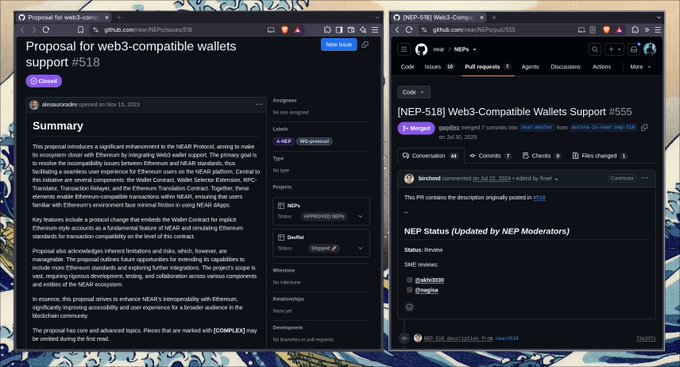This screenshot has height=367, width=680.
Task: Select the Commits tab
Action: pos(490,156)
